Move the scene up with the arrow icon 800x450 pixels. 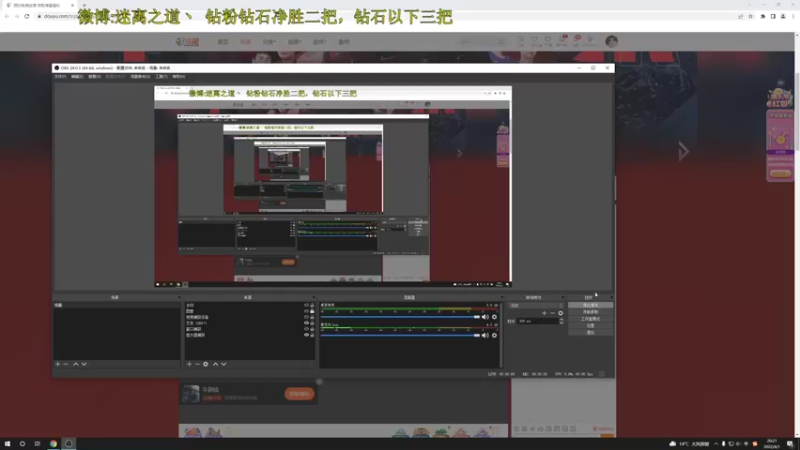(76, 364)
